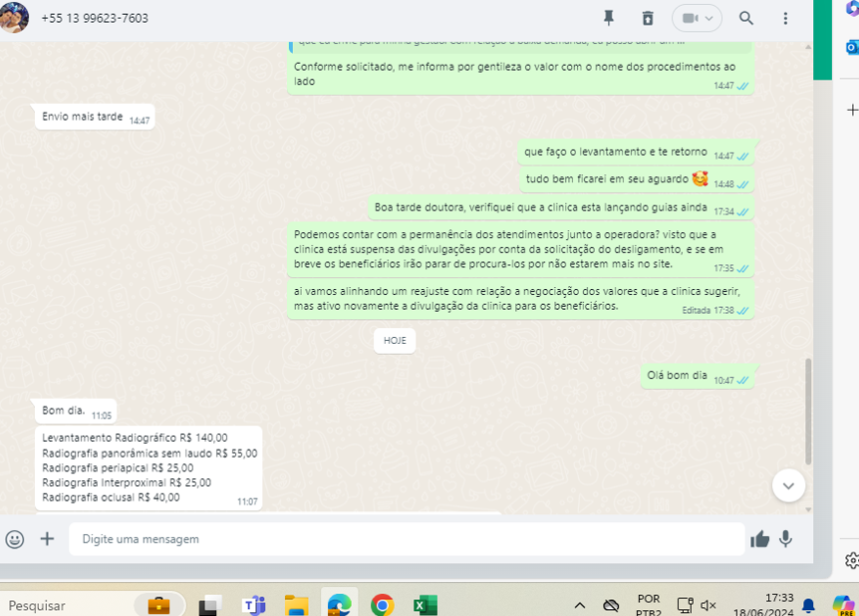Open Microsoft Teams from the taskbar
This screenshot has height=616, width=859.
(254, 606)
